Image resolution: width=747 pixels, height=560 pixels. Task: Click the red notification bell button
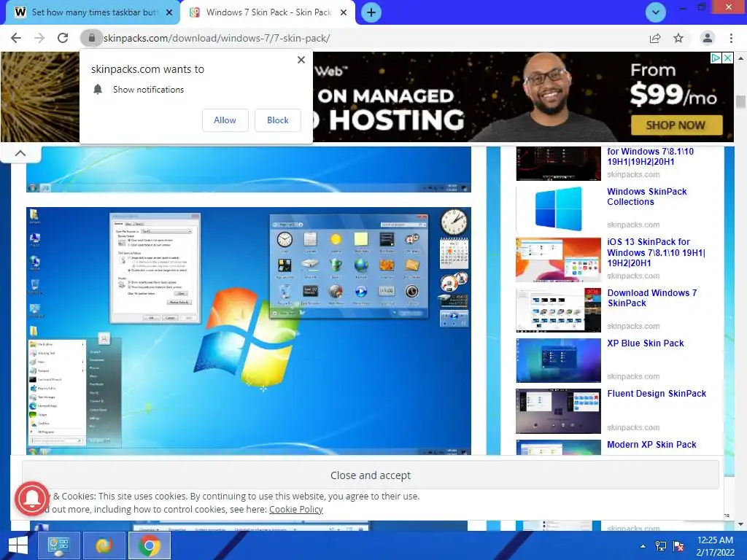pyautogui.click(x=32, y=499)
